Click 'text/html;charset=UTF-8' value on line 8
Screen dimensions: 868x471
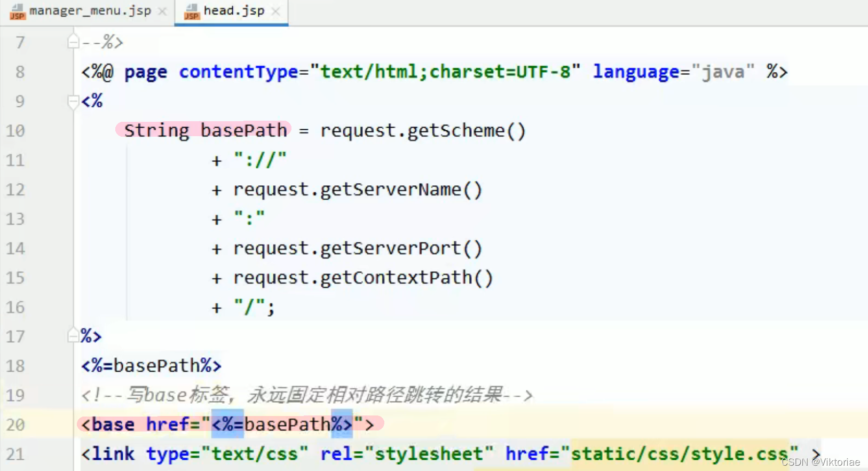pos(445,72)
